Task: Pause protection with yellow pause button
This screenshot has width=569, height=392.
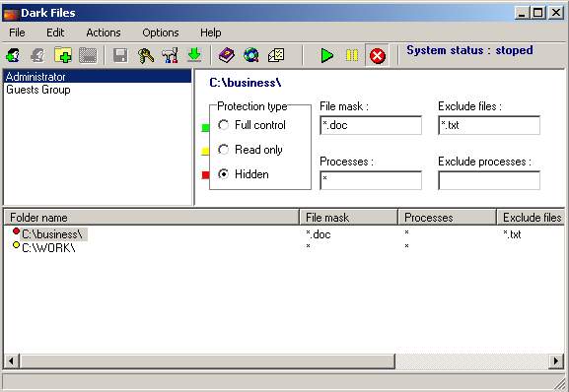Action: coord(352,55)
